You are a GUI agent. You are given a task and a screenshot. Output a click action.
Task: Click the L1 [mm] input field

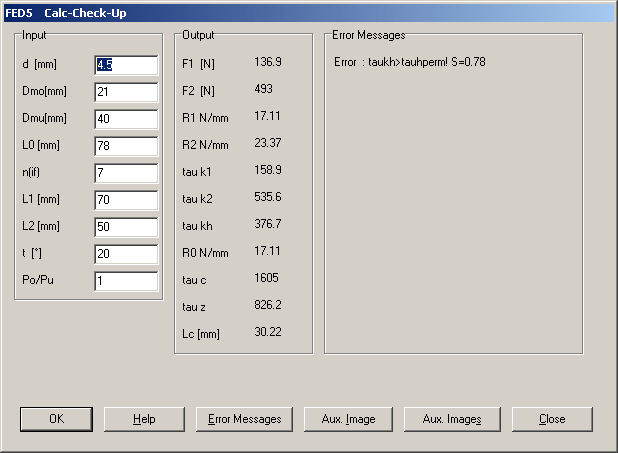[126, 200]
